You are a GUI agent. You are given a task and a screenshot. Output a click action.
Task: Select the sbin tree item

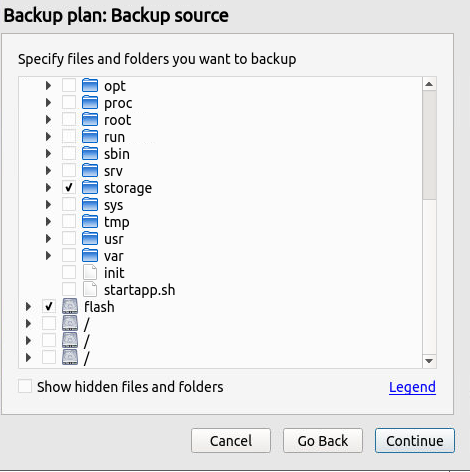click(x=117, y=154)
